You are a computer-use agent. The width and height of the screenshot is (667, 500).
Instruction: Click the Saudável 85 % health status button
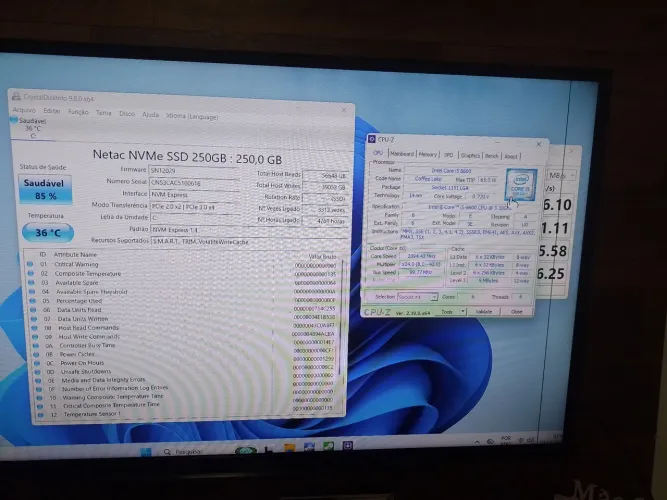point(46,189)
